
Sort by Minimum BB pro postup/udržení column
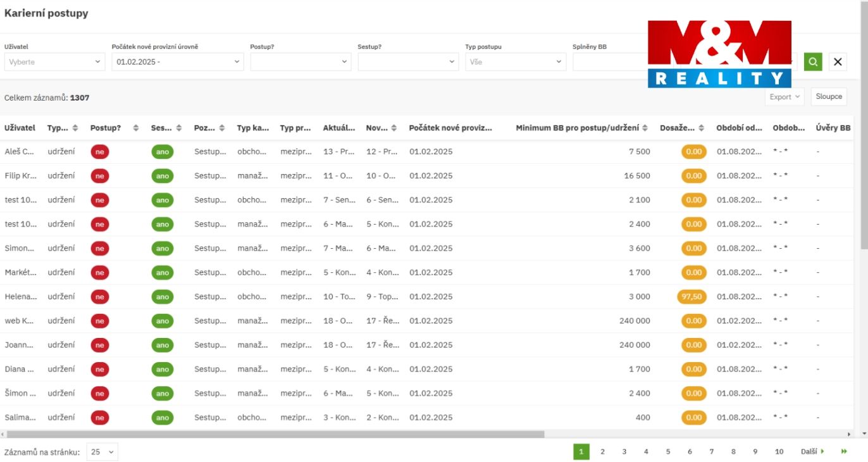click(x=645, y=128)
